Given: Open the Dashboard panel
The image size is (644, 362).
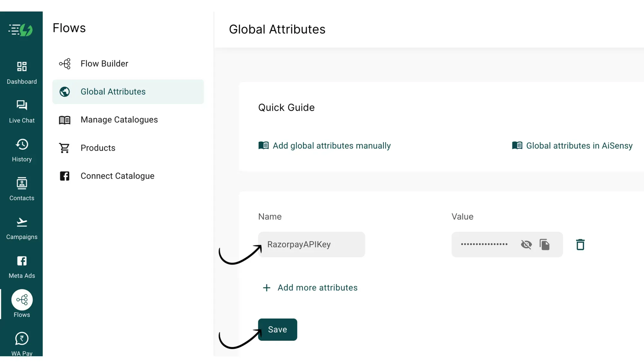Looking at the screenshot, I should [22, 72].
